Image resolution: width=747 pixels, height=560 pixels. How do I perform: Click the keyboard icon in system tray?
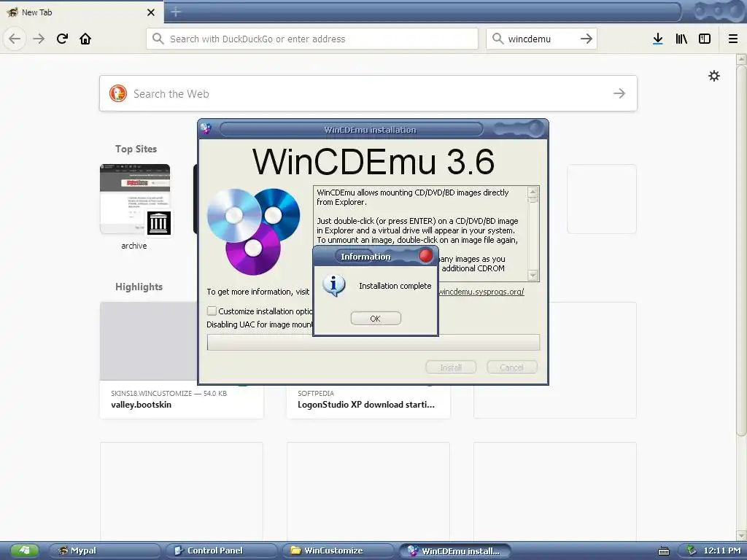point(664,551)
